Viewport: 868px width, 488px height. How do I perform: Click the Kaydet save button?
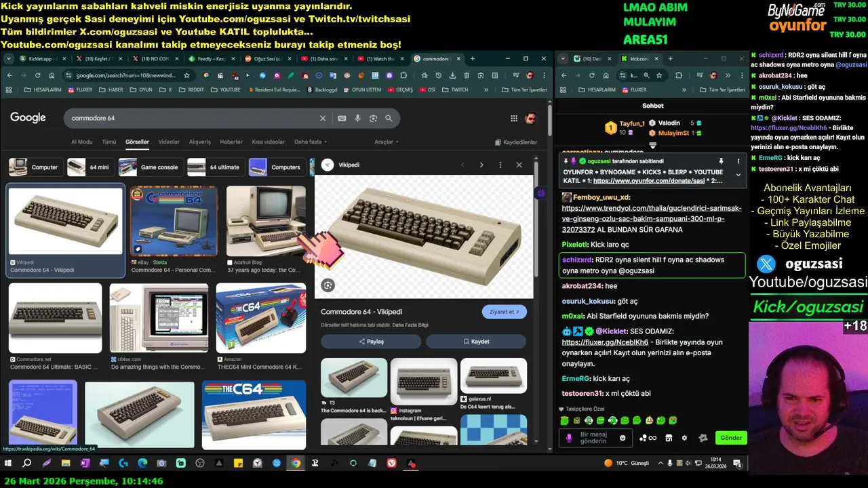(476, 342)
